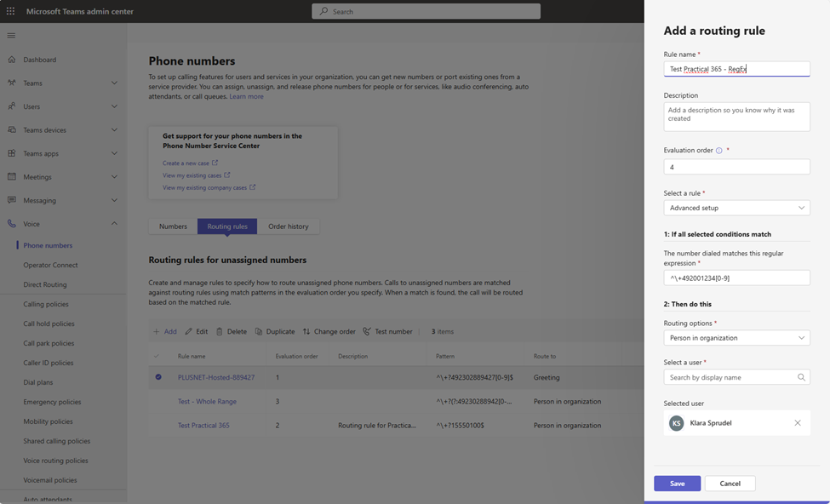Open Voicemail policies in sidebar

click(x=49, y=480)
